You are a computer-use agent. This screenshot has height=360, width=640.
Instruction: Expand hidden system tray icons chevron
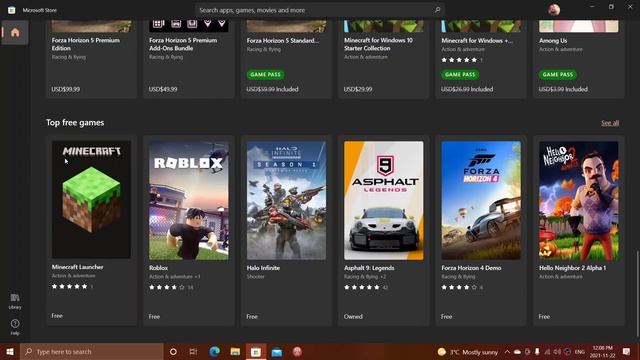507,352
